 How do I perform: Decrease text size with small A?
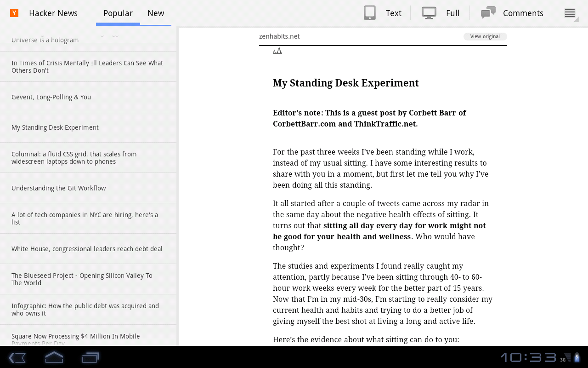click(274, 52)
